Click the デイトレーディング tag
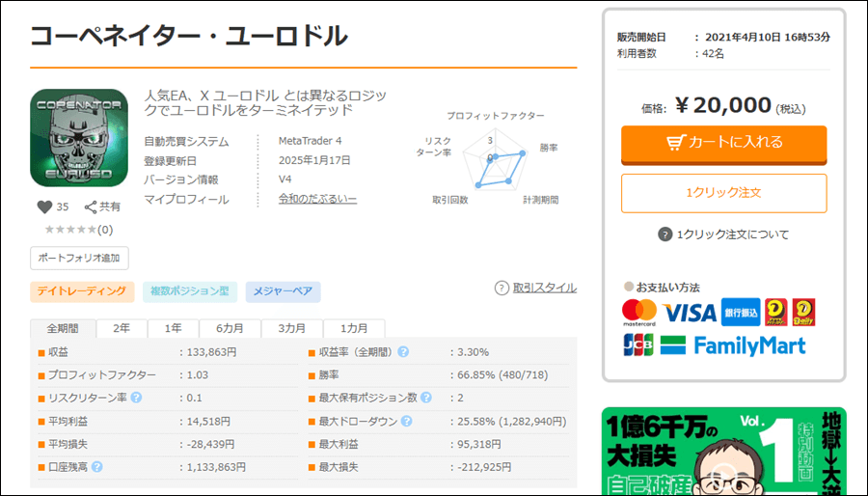The height and width of the screenshot is (496, 868). click(x=82, y=291)
